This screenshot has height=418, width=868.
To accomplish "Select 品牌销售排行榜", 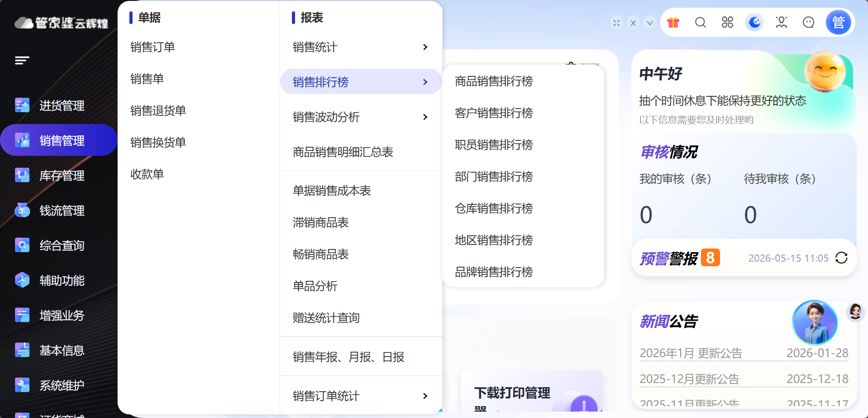I will pyautogui.click(x=494, y=272).
